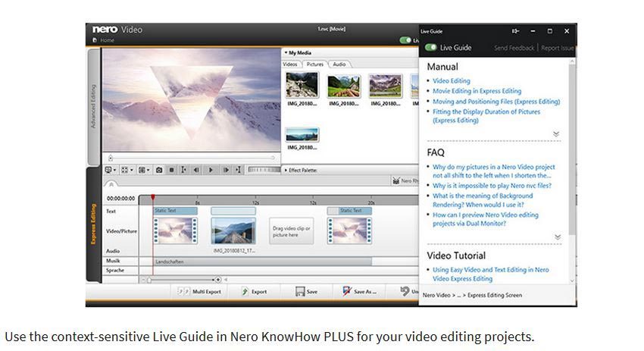Switch to the Pictures media tab
Viewport: 644px width, 351px height.
click(315, 64)
